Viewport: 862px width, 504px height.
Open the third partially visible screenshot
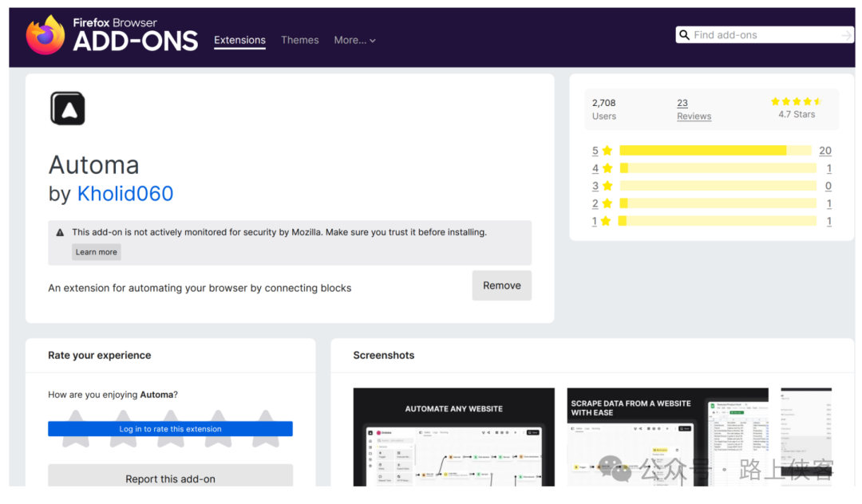(x=806, y=437)
